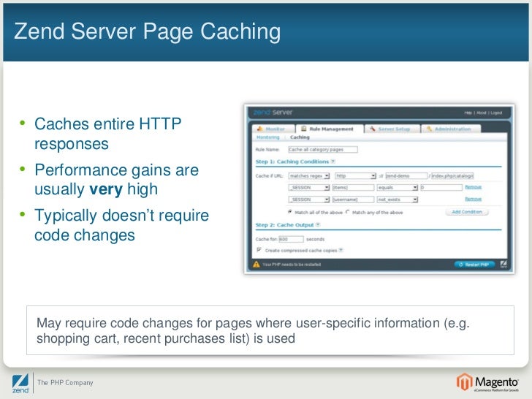532x399 pixels.
Task: Click the warning triangle icon in footer
Action: [256, 265]
